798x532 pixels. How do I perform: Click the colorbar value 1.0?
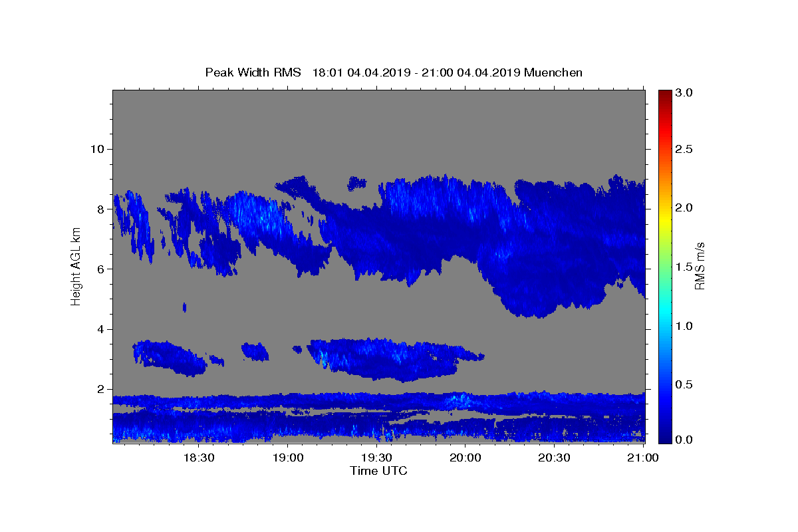[685, 326]
